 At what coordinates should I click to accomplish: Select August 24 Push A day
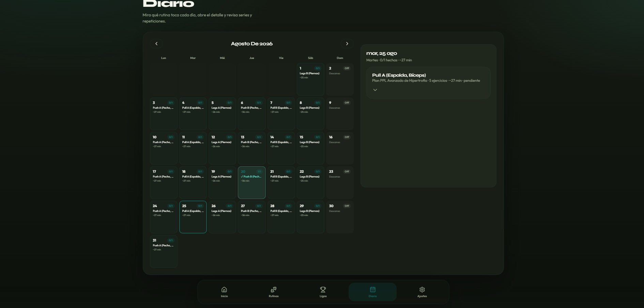pyautogui.click(x=164, y=217)
